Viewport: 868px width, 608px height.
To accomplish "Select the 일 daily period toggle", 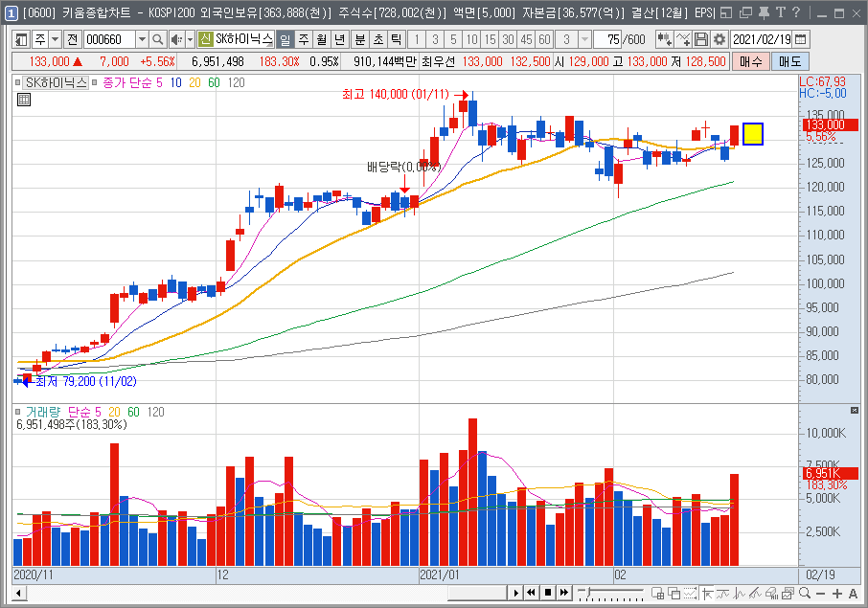I will [286, 39].
